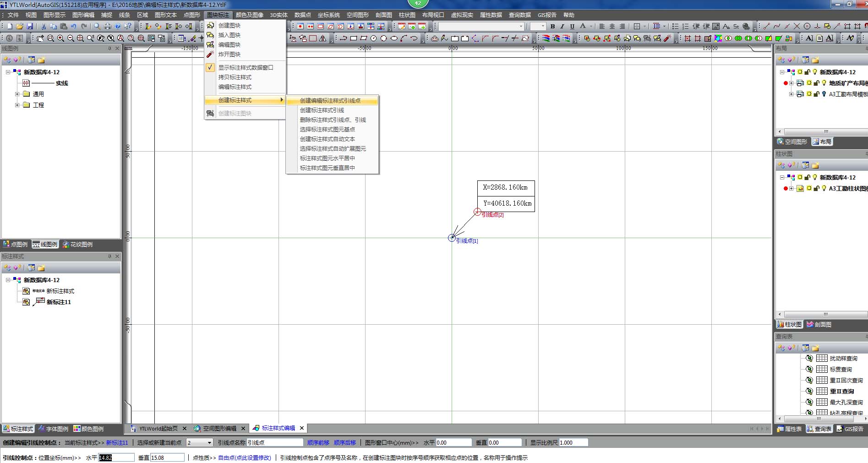
Task: Switch to 空间图形编辑 tab
Action: point(220,429)
